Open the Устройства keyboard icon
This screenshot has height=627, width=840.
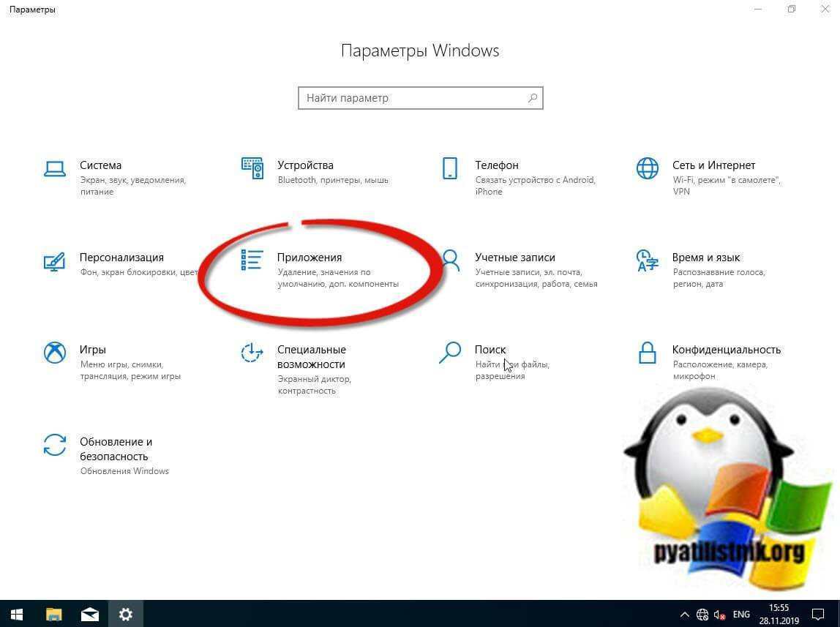point(252,168)
